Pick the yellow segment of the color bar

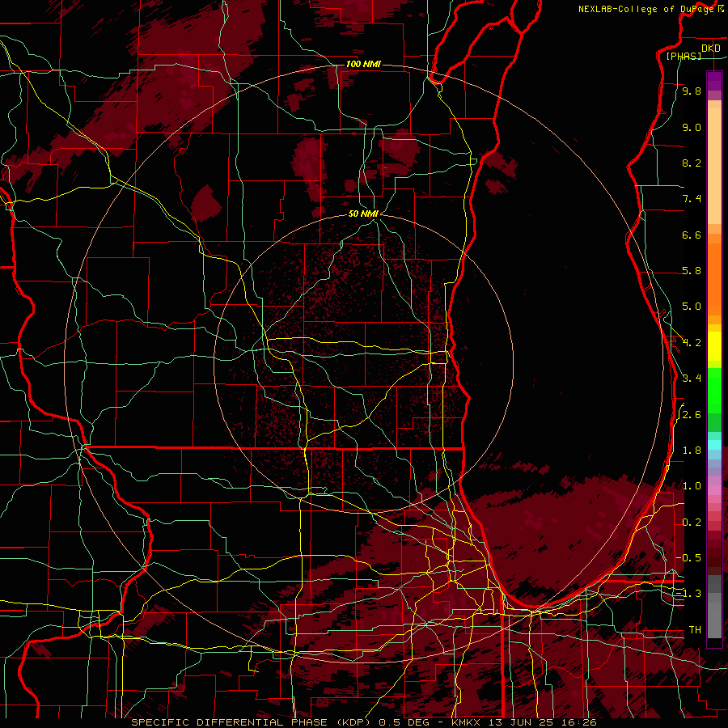click(714, 346)
